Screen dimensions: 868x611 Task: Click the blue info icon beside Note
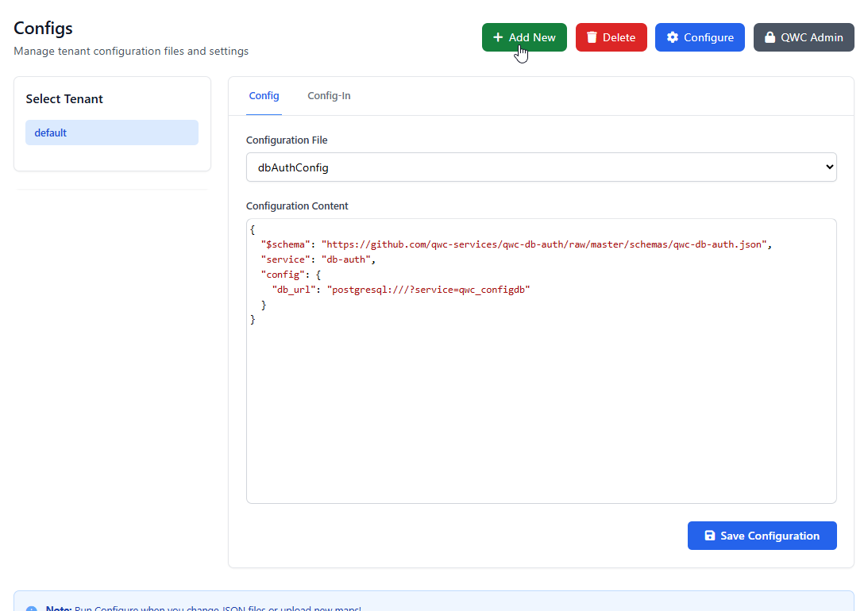pos(32,609)
